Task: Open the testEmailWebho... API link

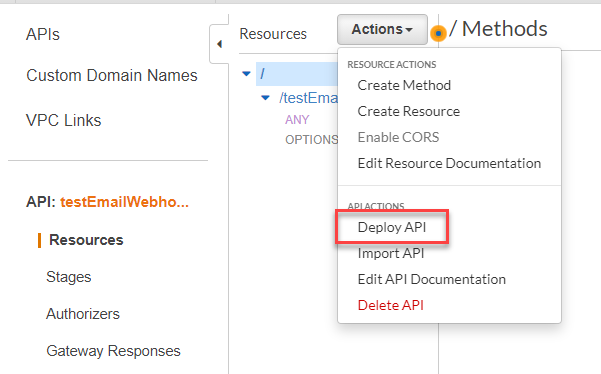Action: [x=124, y=202]
